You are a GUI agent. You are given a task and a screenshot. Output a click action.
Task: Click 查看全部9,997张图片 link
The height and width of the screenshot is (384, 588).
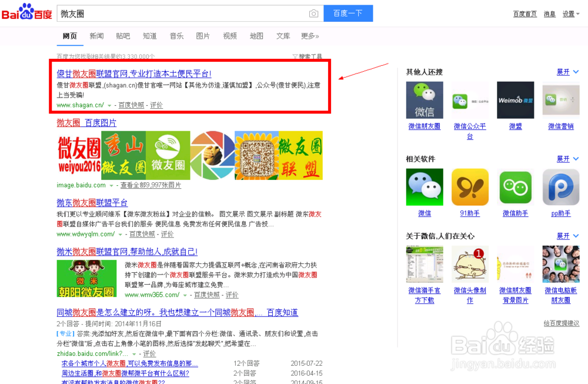click(x=151, y=185)
